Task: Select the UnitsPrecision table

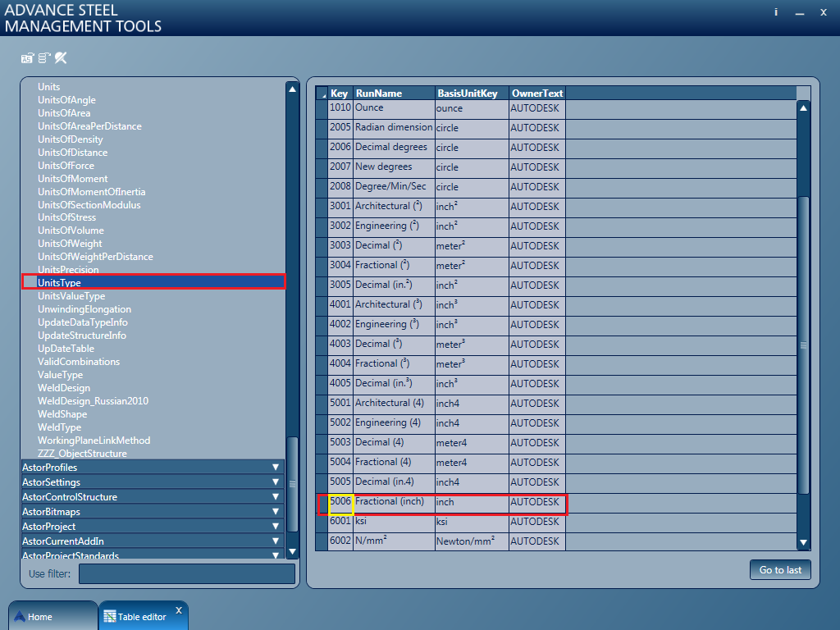Action: point(68,269)
